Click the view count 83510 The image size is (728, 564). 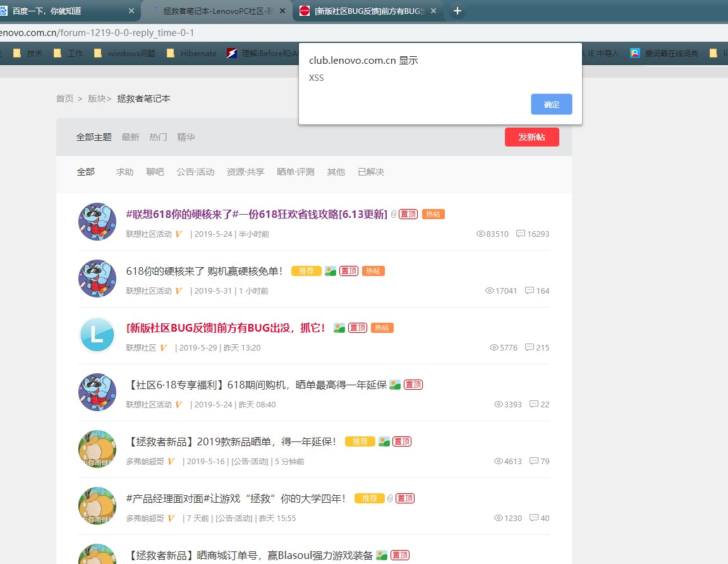point(493,234)
